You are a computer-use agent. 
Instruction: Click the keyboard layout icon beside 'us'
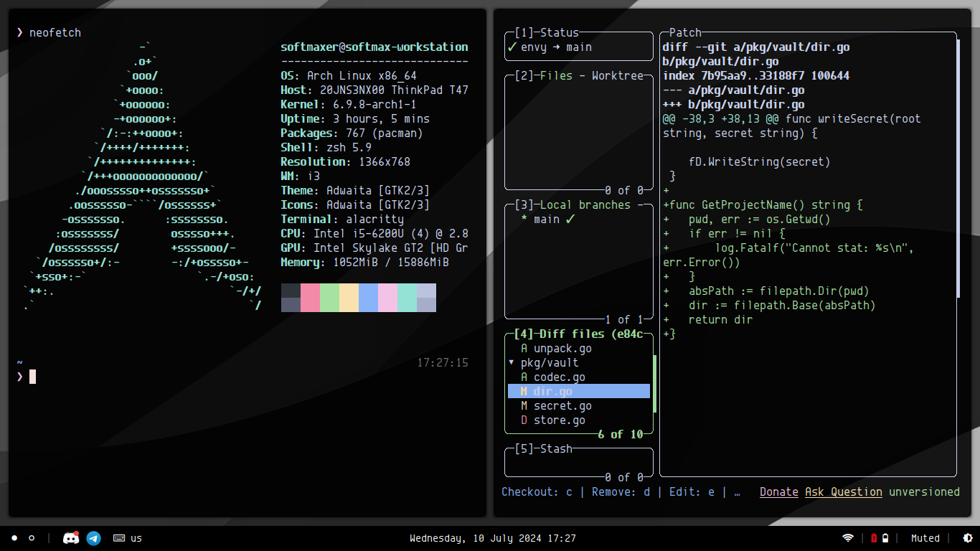[x=119, y=538]
